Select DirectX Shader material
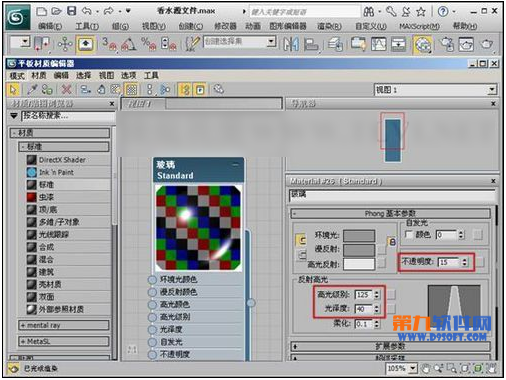Viewport: 506px width, 380px height. [x=62, y=160]
